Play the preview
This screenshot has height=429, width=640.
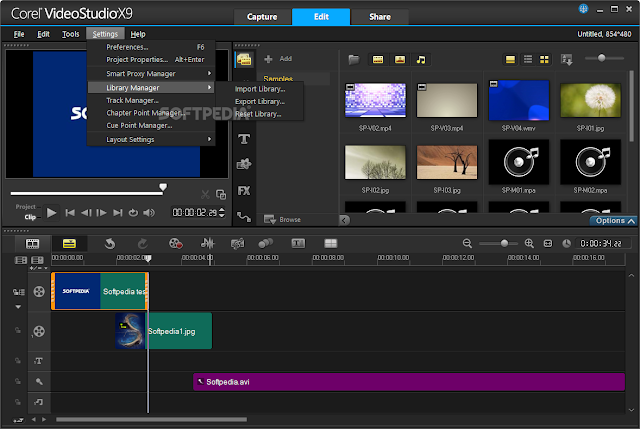point(51,213)
